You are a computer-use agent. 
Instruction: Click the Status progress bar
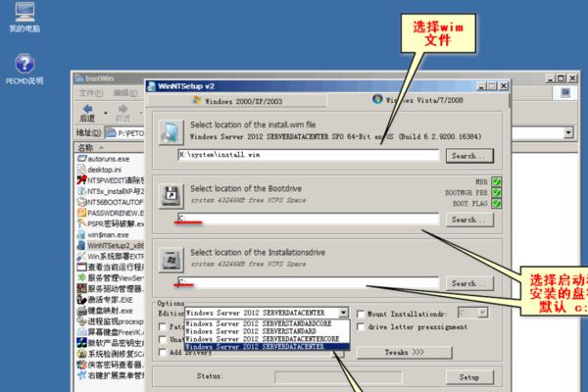tap(338, 377)
